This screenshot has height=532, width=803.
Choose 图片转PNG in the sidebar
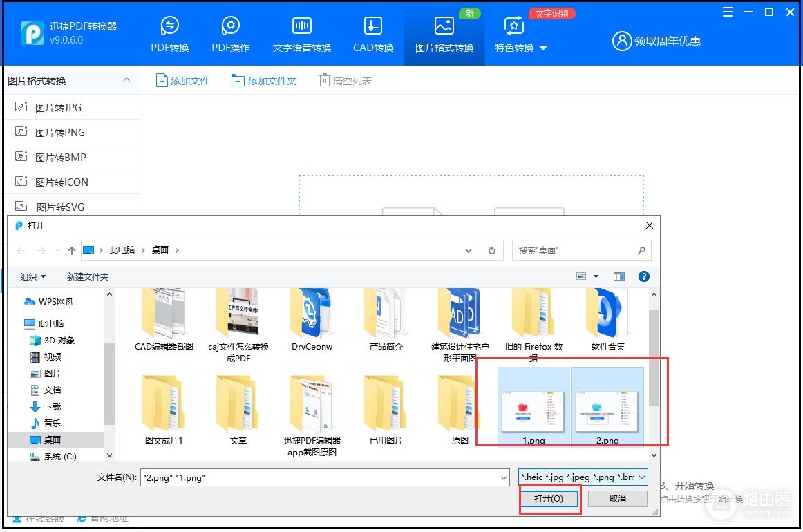tap(72, 132)
